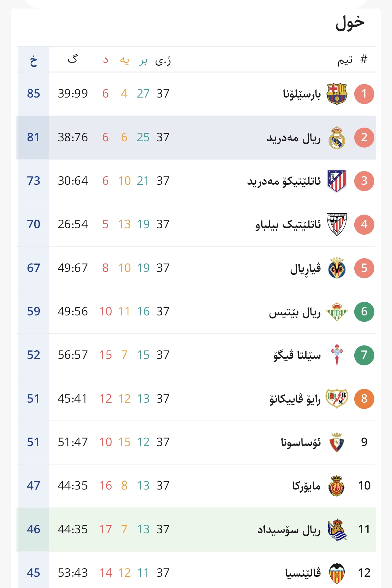This screenshot has height=588, width=392.
Task: Tap the green rank 6 badge
Action: (364, 312)
